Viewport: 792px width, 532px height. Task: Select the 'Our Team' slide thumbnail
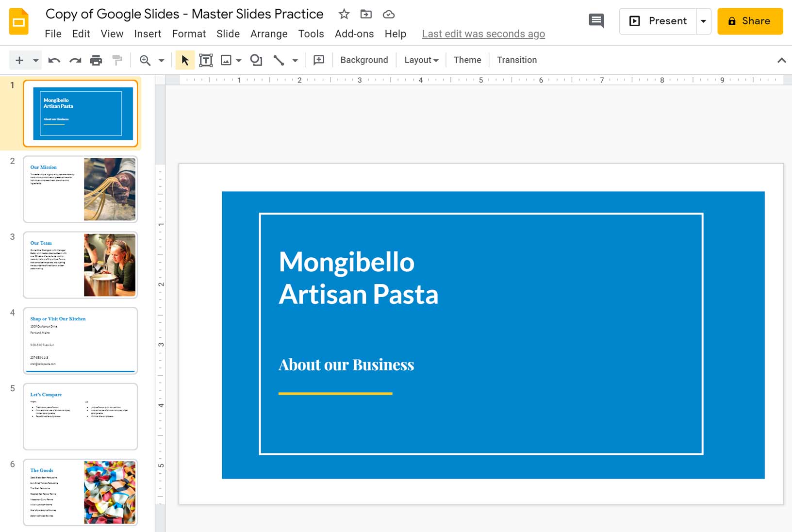click(x=81, y=265)
